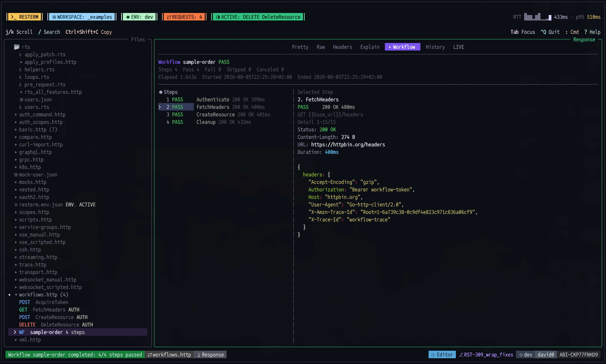This screenshot has width=606, height=364.
Task: Expand auth_scopes.http
Action: (16, 122)
